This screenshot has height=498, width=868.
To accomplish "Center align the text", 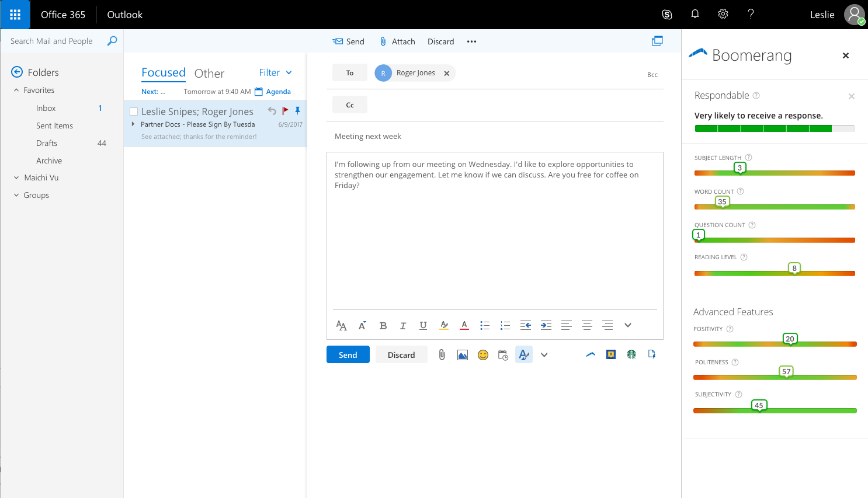I will click(587, 325).
